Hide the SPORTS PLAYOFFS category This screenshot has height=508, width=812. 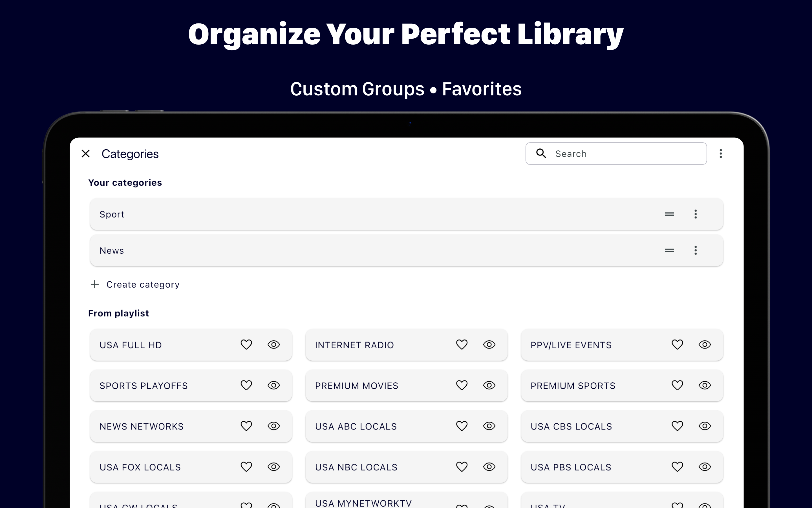[274, 385]
